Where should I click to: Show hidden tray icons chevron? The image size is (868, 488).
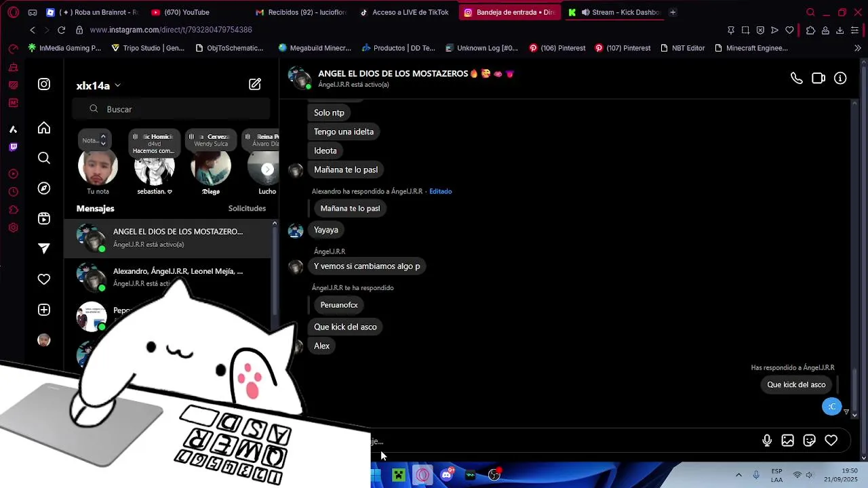coord(738,475)
